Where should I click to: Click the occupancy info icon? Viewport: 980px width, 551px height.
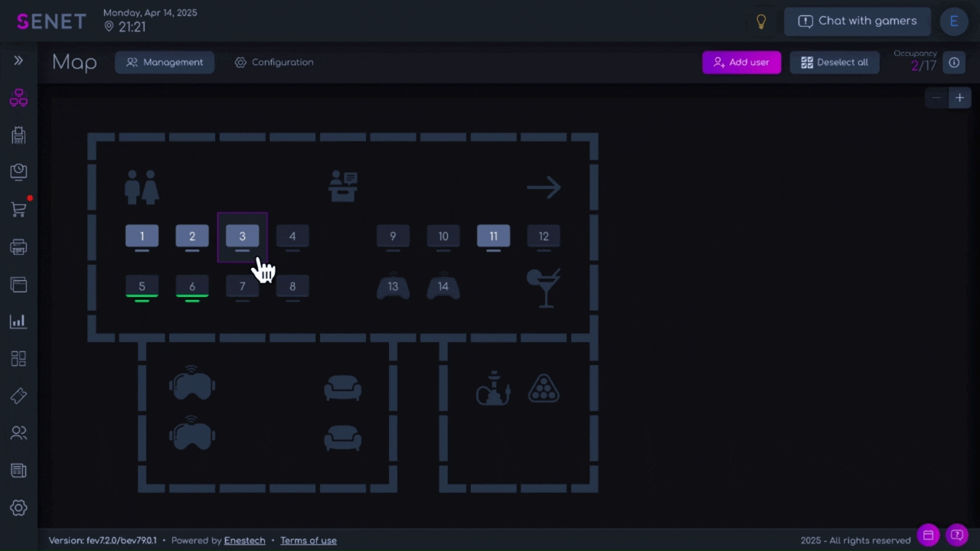(954, 63)
